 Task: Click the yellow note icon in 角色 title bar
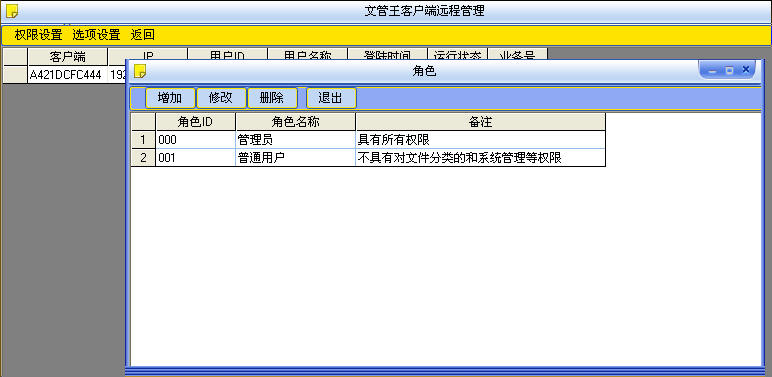(x=140, y=71)
